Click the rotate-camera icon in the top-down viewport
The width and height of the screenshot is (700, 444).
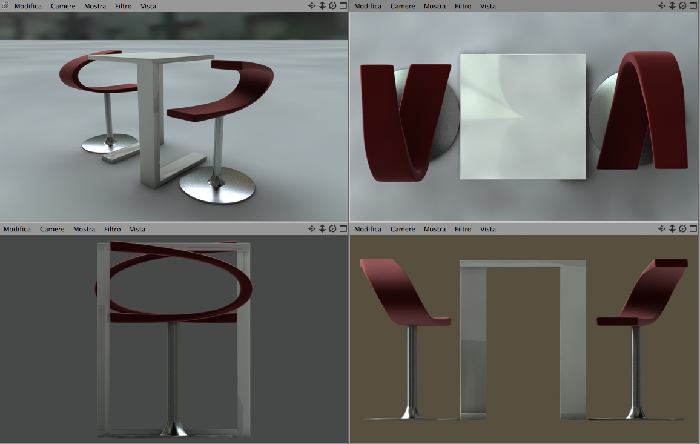tap(683, 6)
